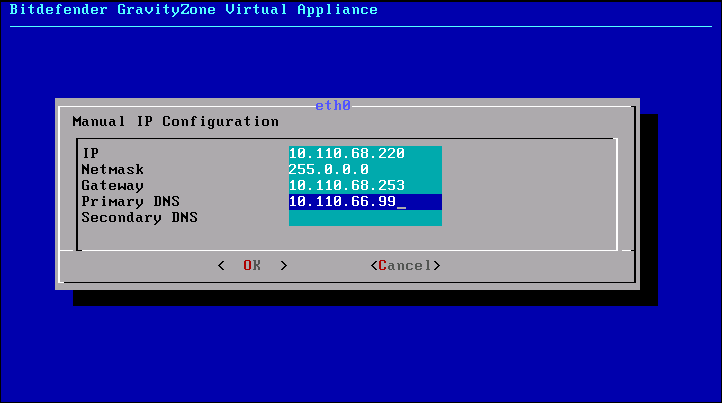Click the left angle bracket before Cancel

point(373,265)
